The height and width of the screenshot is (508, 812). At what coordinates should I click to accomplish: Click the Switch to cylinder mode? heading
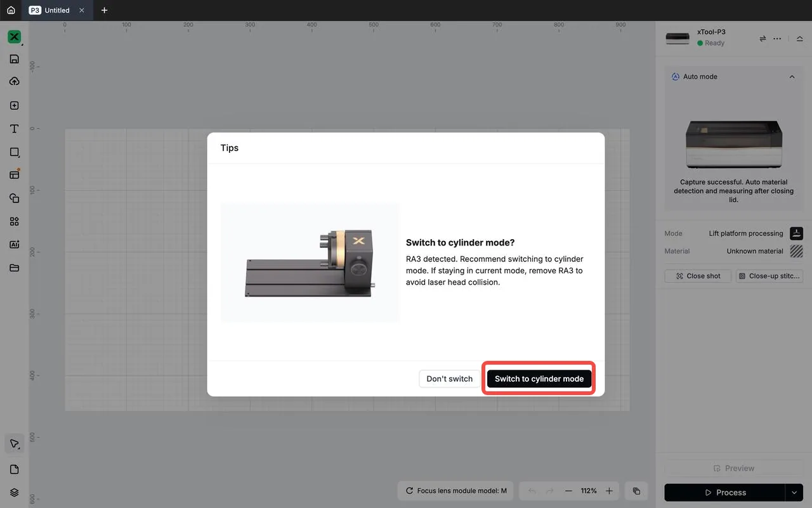point(460,243)
